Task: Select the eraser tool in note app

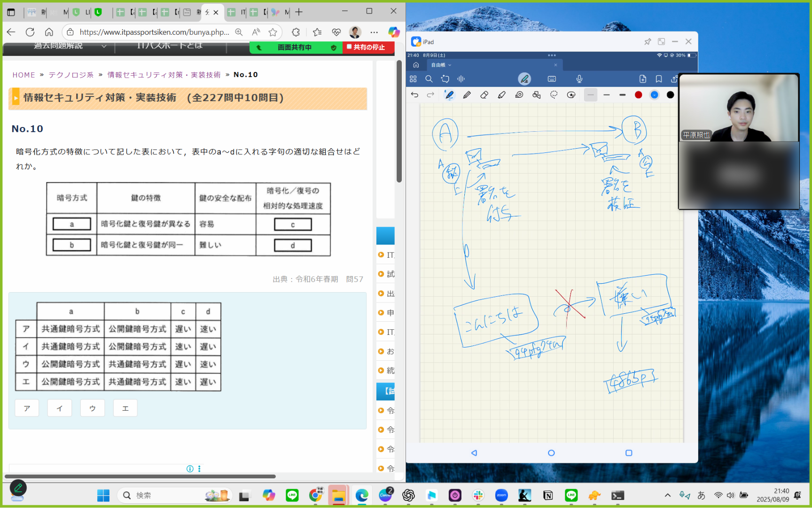Action: pos(484,95)
